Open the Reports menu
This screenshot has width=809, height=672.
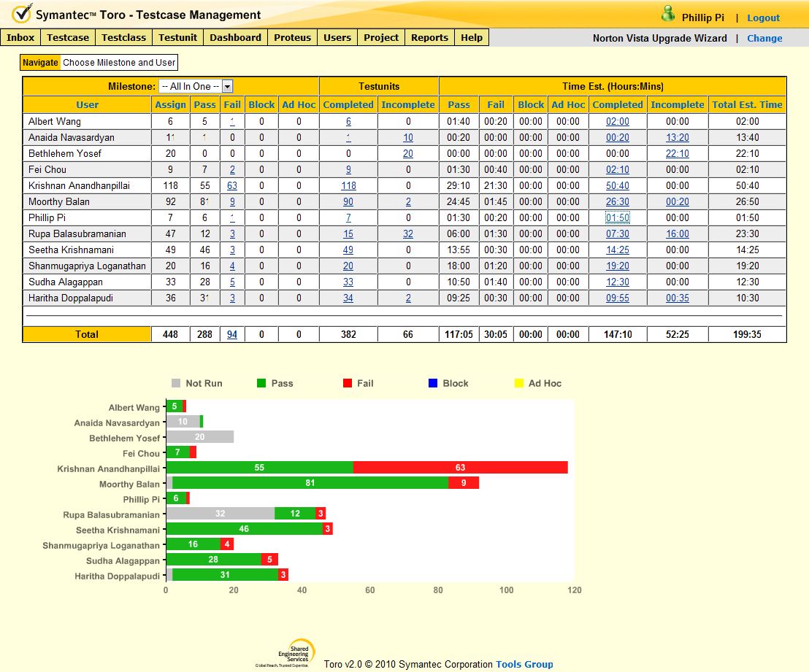click(429, 37)
